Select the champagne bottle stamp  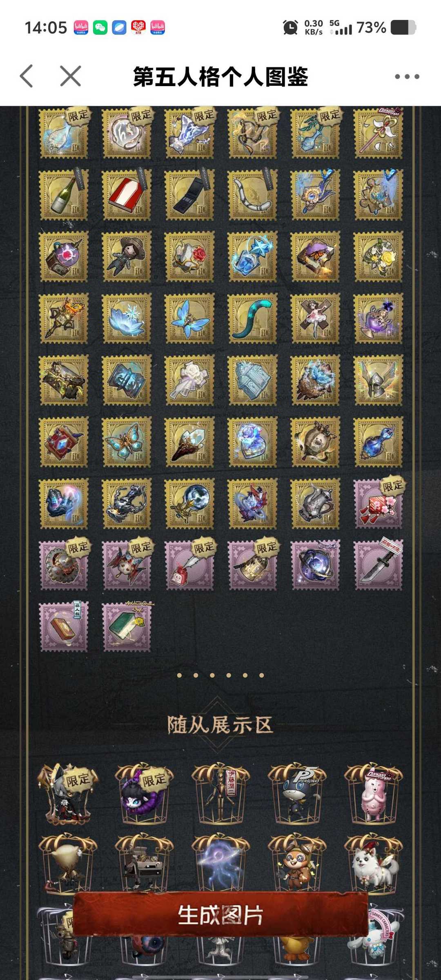[x=63, y=195]
